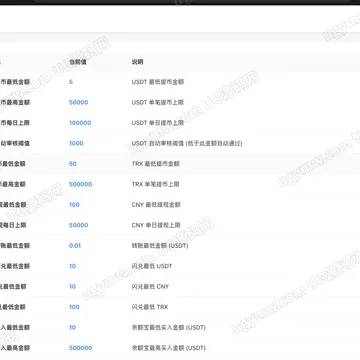Image resolution: width=360 pixels, height=360 pixels.
Task: Select description USDT 最低提币金额
Action: tap(158, 82)
